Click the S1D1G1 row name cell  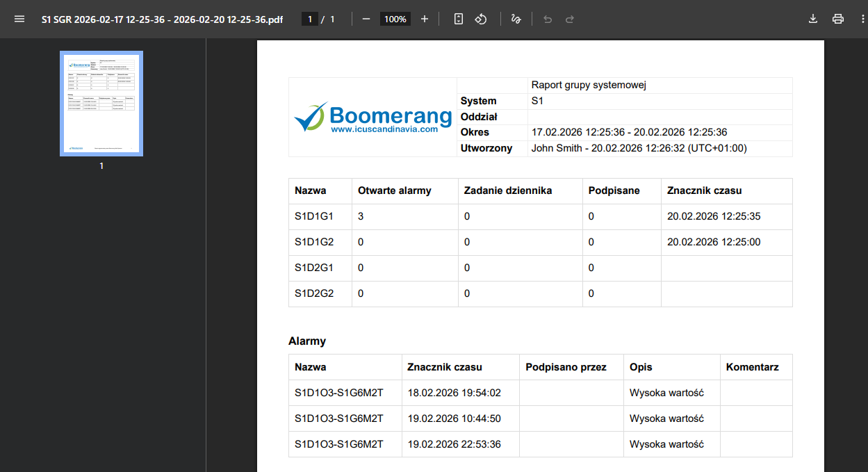pos(314,216)
